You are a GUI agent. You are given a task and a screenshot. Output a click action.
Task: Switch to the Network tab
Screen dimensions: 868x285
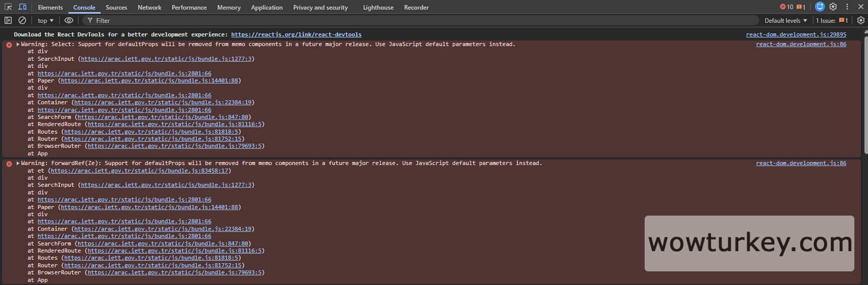tap(149, 8)
